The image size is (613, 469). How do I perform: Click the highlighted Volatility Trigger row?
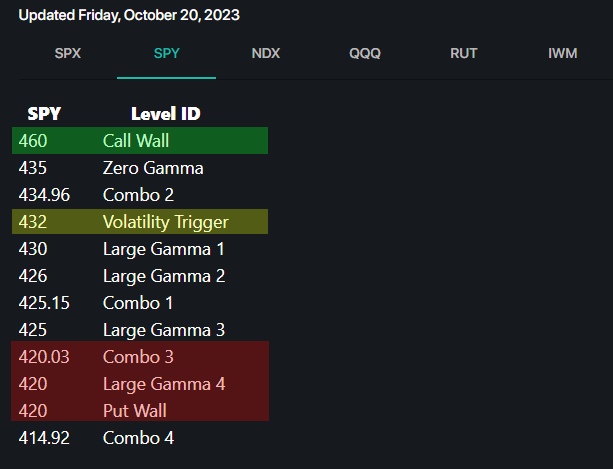pyautogui.click(x=140, y=222)
